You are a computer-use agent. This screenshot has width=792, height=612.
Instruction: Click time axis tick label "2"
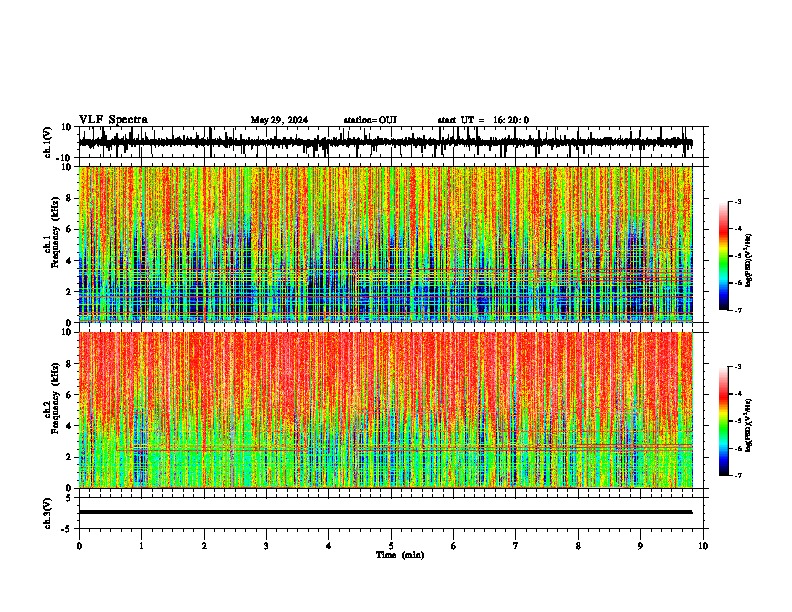(x=204, y=546)
